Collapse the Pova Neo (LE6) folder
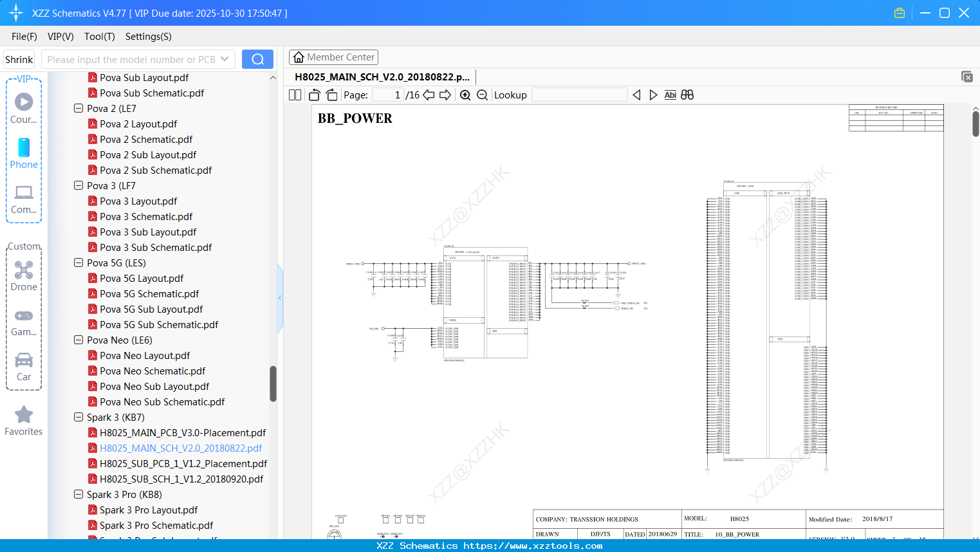The image size is (980, 552). 79,340
